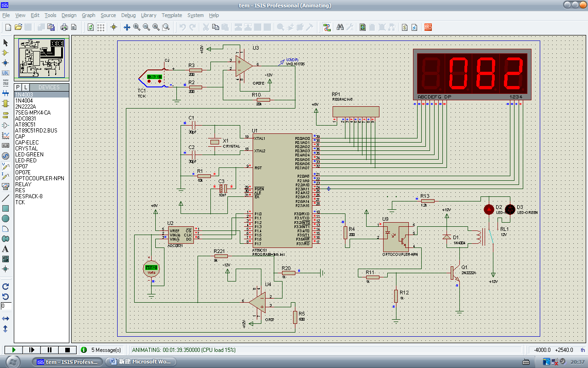The width and height of the screenshot is (588, 368).
Task: Click the 'P' pick devices button
Action: 18,87
